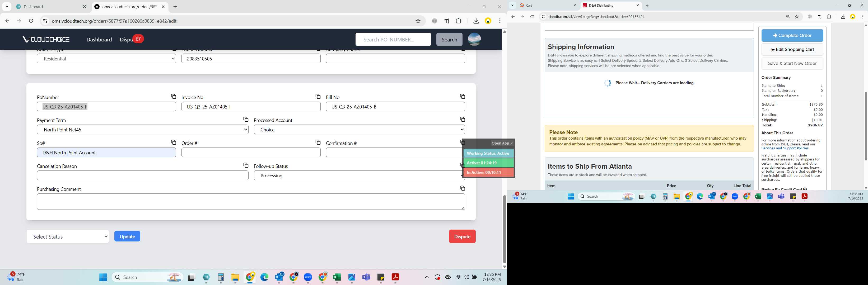The image size is (868, 285).
Task: Open downloads in the OMS browser window
Action: 476,21
